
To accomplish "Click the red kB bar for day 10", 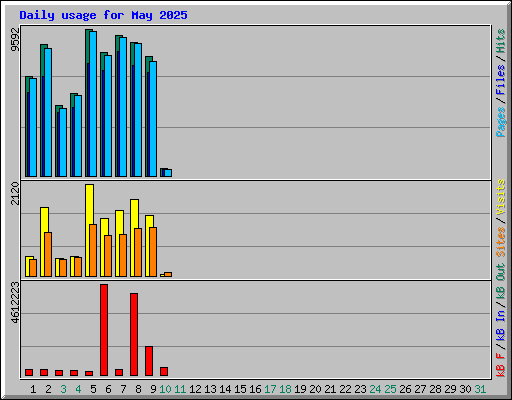I will [164, 371].
